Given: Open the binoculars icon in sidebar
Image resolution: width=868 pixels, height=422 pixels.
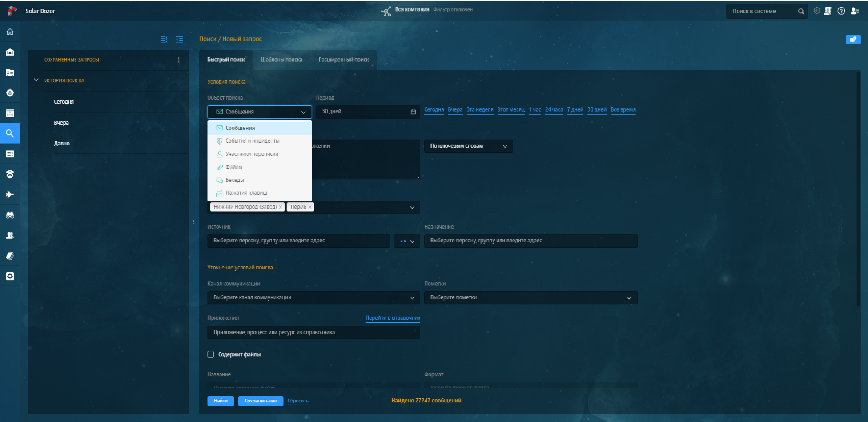Looking at the screenshot, I should [10, 215].
